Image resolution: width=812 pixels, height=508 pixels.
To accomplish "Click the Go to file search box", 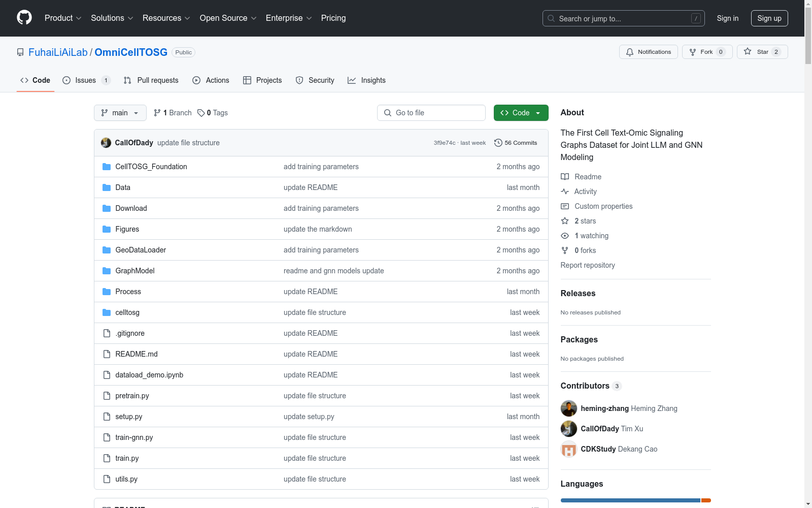I will tap(431, 113).
